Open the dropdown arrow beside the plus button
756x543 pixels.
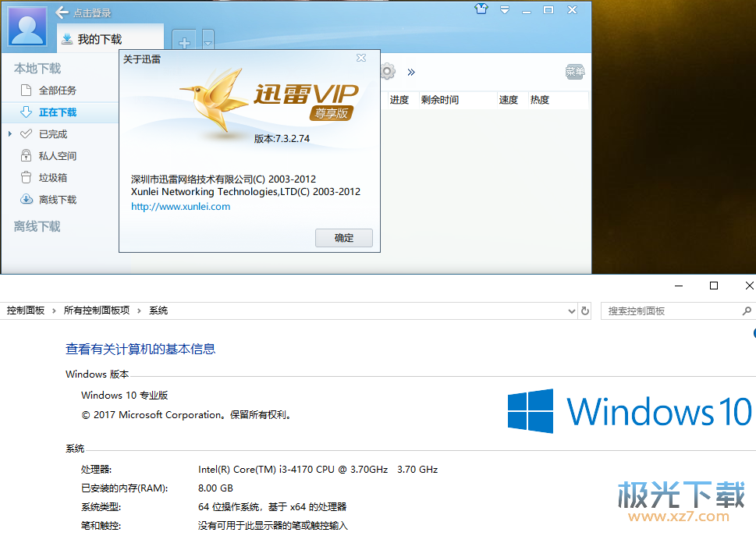point(208,41)
